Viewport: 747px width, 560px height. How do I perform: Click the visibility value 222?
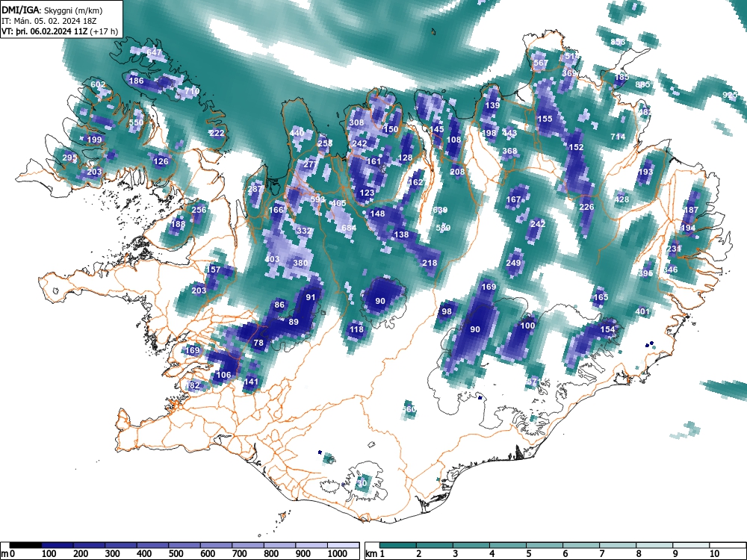coord(217,133)
